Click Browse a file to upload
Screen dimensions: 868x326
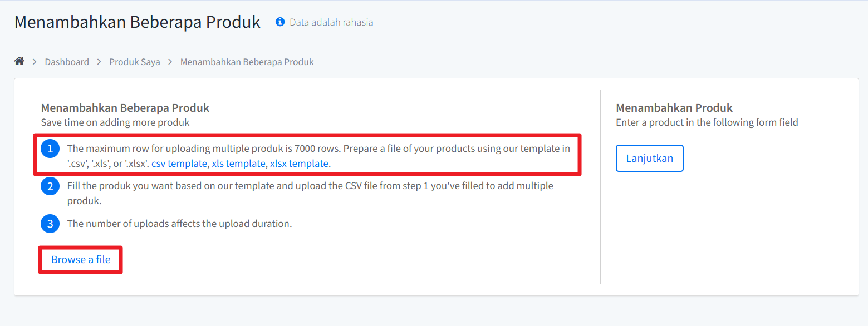81,260
